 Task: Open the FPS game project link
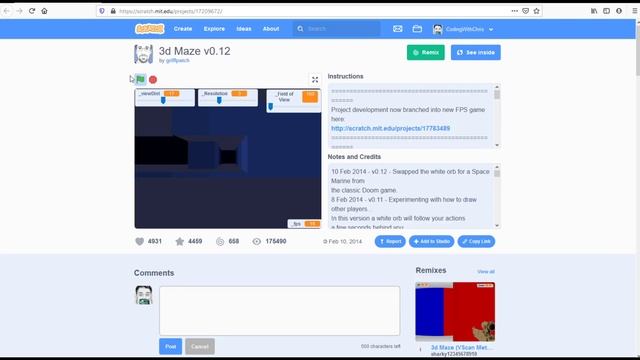pyautogui.click(x=391, y=128)
